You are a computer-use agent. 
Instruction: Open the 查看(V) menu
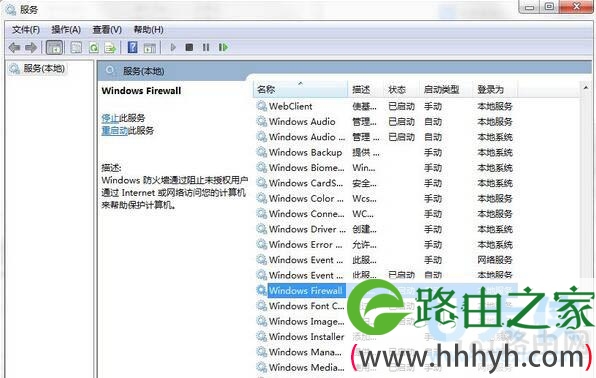[107, 30]
